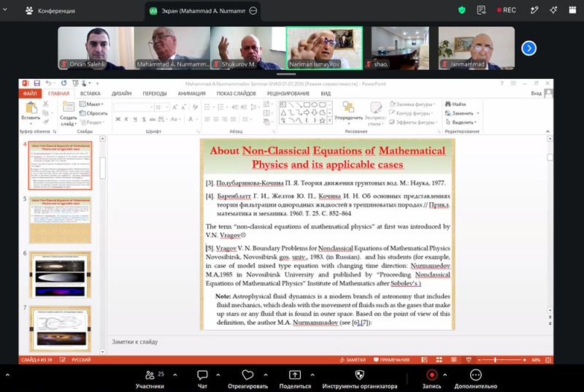Open Участники participants panel in Zoom
Viewport: 584px width, 392px height.
click(150, 380)
